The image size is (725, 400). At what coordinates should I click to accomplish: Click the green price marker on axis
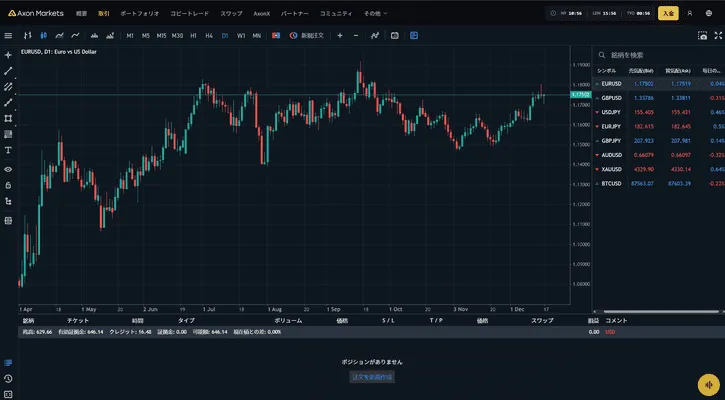[x=579, y=95]
